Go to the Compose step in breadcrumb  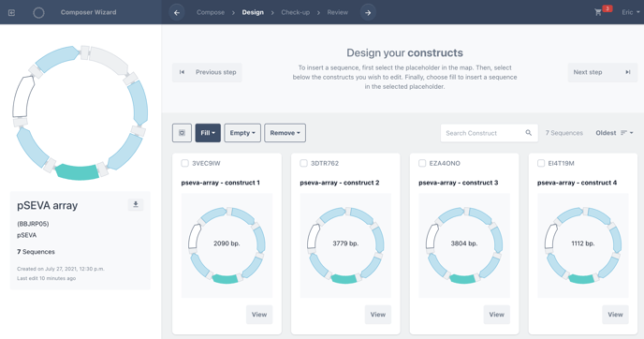(x=211, y=12)
